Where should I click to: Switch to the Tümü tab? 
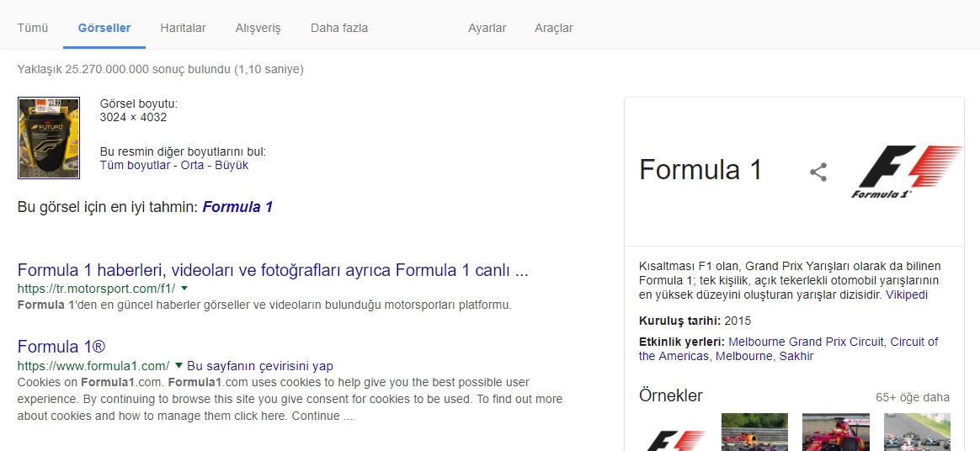click(33, 28)
